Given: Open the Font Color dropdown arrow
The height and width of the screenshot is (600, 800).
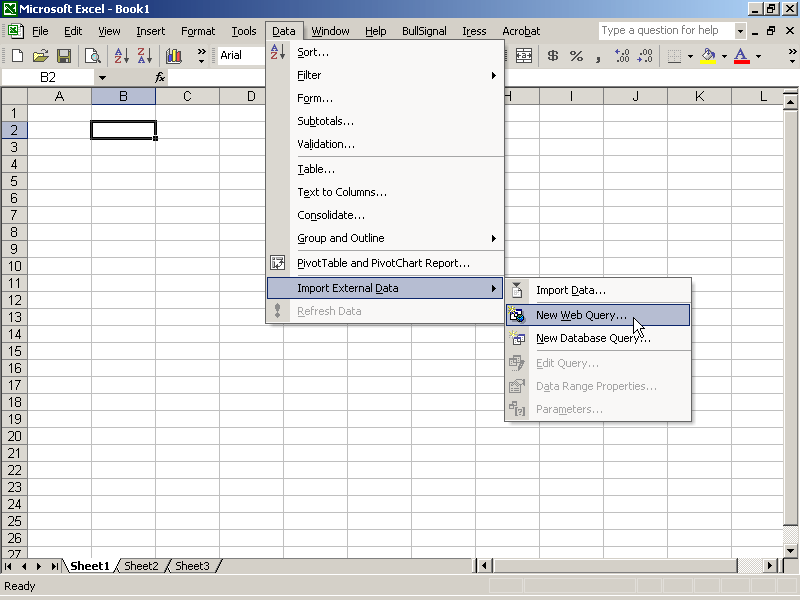Looking at the screenshot, I should click(757, 56).
